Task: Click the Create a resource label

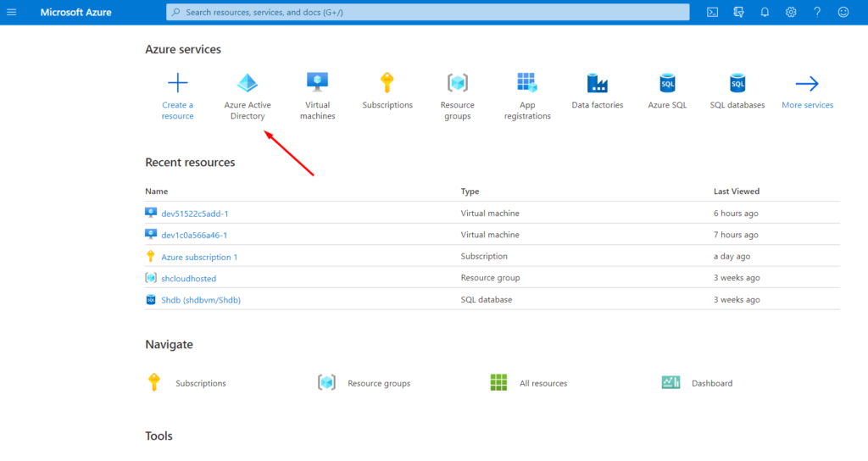Action: point(178,110)
